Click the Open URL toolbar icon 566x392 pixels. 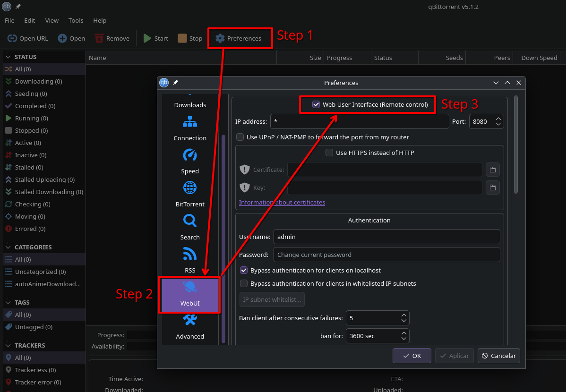point(12,38)
